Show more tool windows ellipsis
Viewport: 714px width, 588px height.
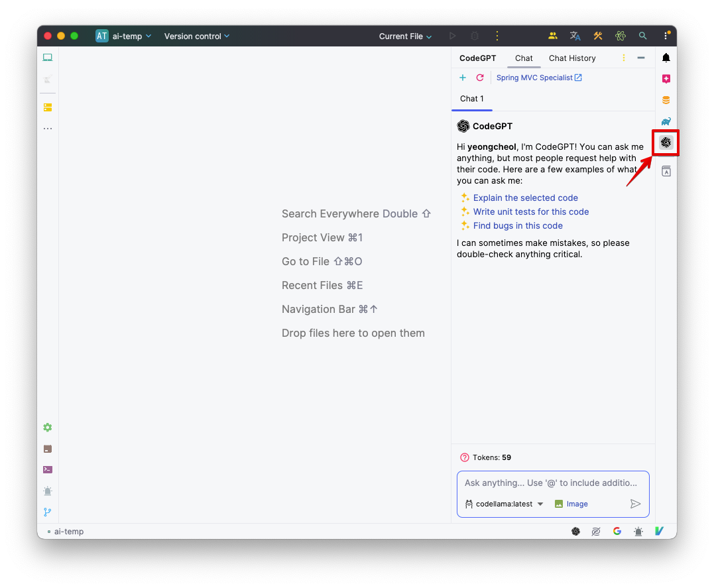[x=47, y=129]
